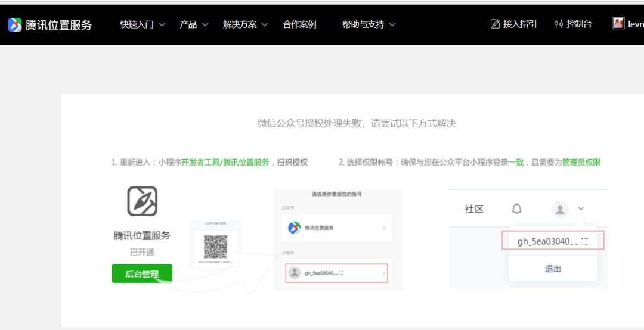Click arrow on gh_5ea03040 list row

(x=384, y=273)
